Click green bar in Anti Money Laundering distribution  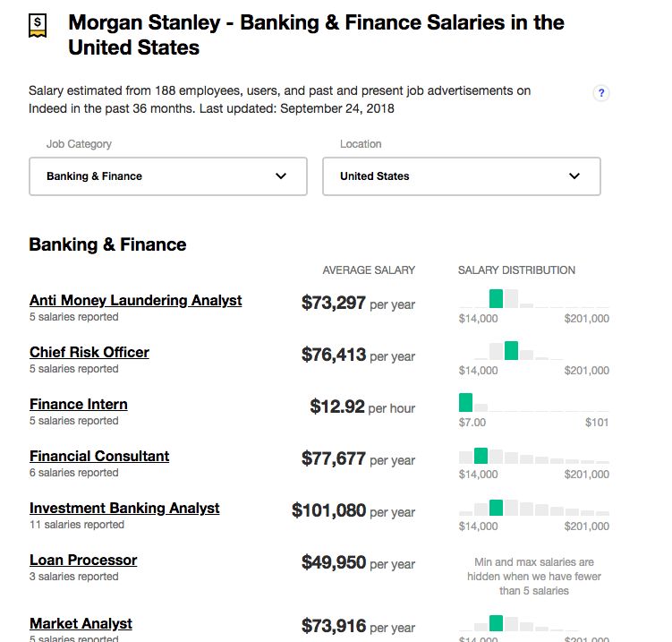pos(496,298)
